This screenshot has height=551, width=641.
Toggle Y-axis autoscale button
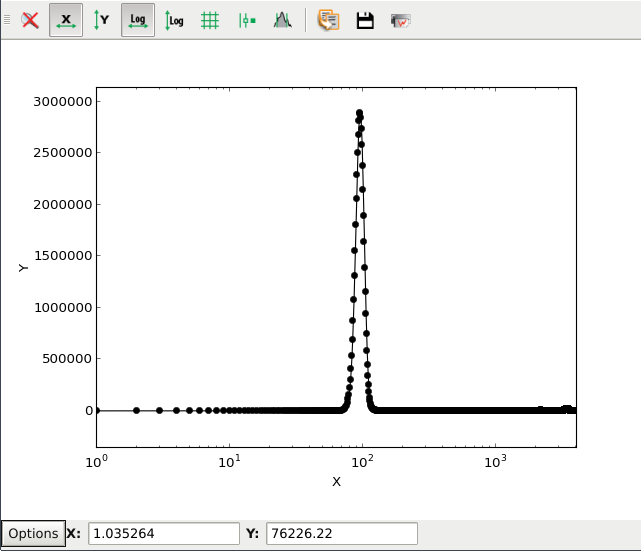tap(101, 20)
